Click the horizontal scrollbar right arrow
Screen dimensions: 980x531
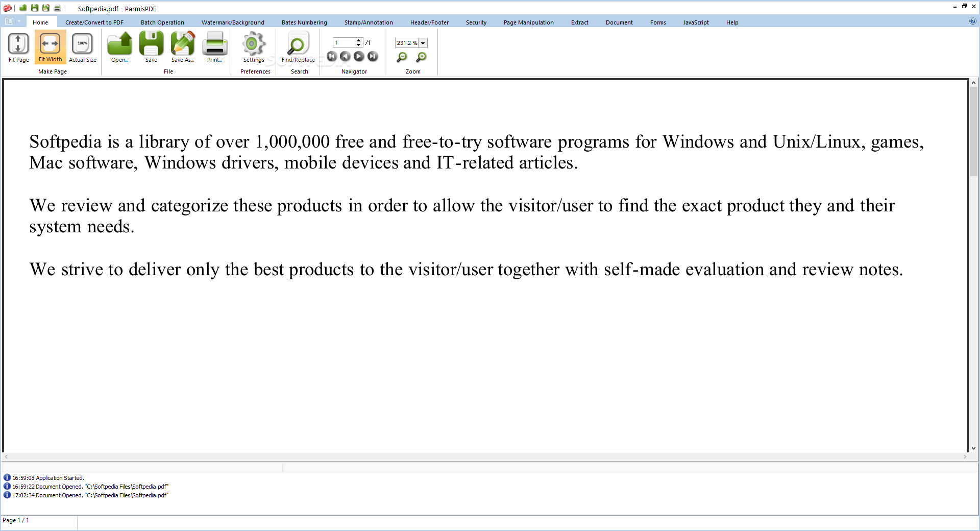coord(965,457)
